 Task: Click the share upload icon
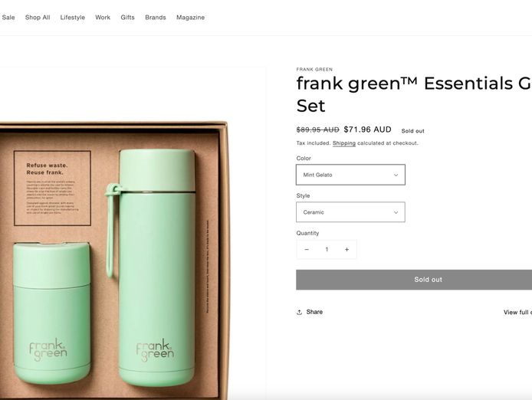click(x=299, y=312)
